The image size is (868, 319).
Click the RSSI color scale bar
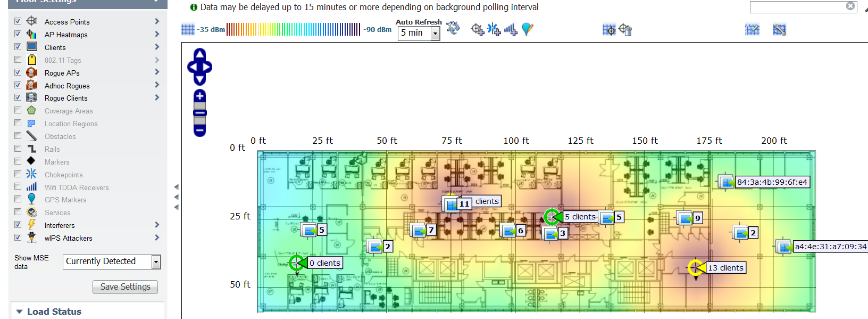294,29
